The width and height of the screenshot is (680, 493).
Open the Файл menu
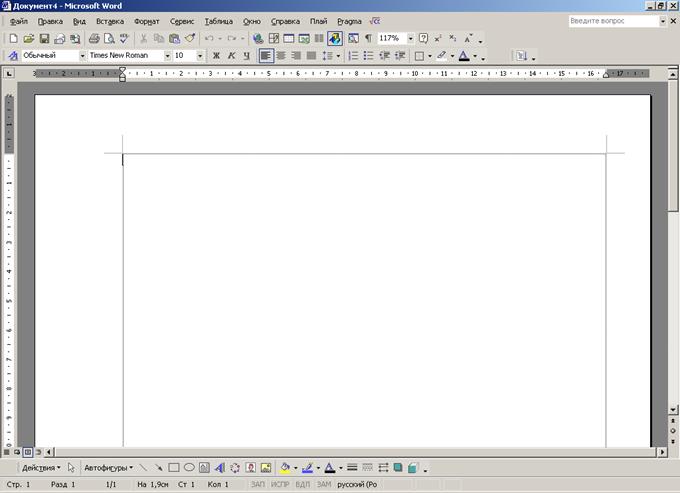[19, 21]
